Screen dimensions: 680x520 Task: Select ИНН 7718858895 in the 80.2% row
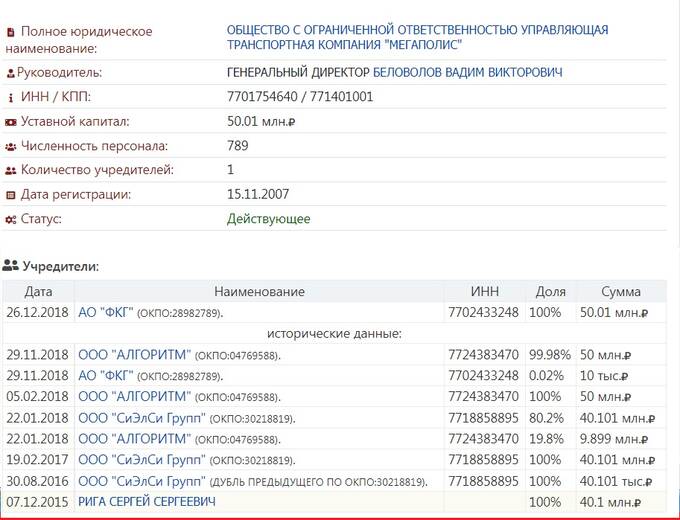pos(483,418)
